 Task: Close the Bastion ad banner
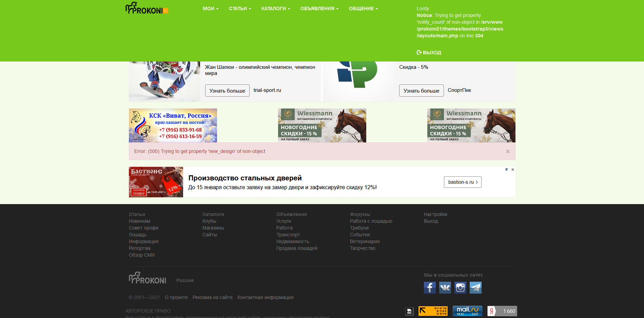512,170
